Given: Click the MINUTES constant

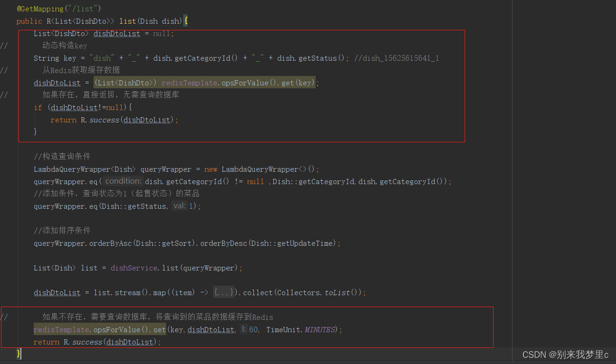Looking at the screenshot, I should tap(319, 329).
